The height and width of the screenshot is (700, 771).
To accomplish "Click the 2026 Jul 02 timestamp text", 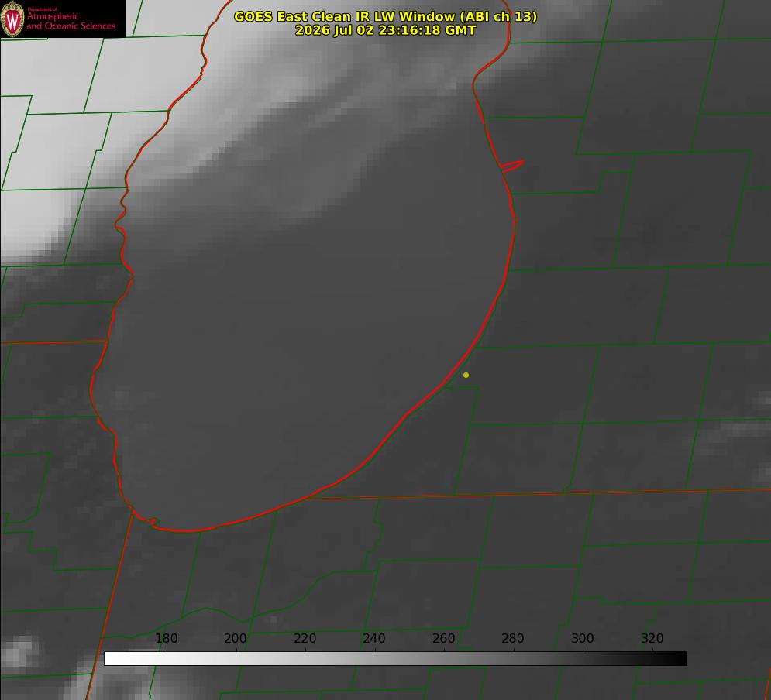I will pos(385,30).
